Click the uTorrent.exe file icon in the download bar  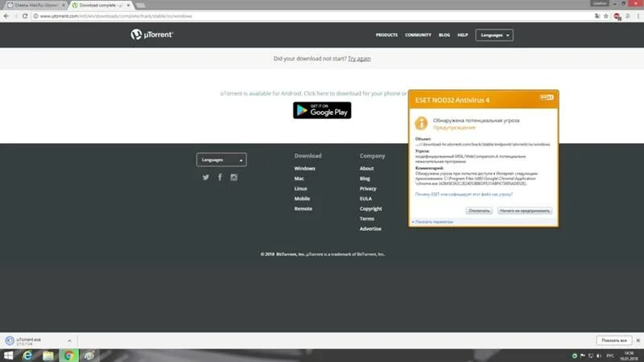[10, 340]
